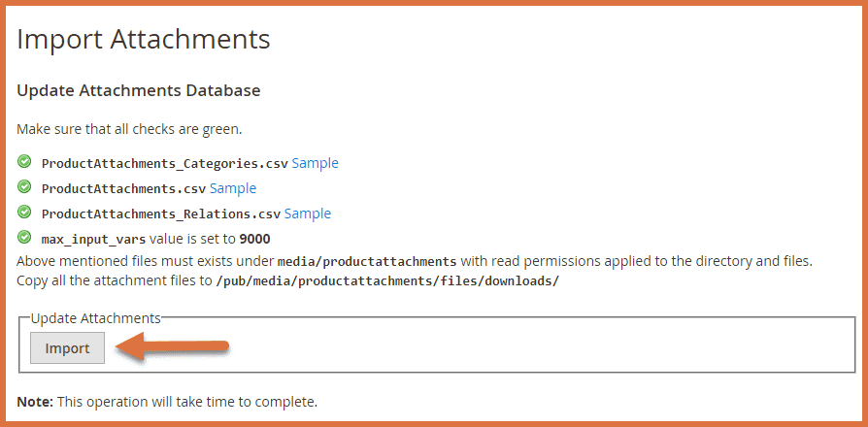Click the media/productattachments directory path

pos(367,262)
